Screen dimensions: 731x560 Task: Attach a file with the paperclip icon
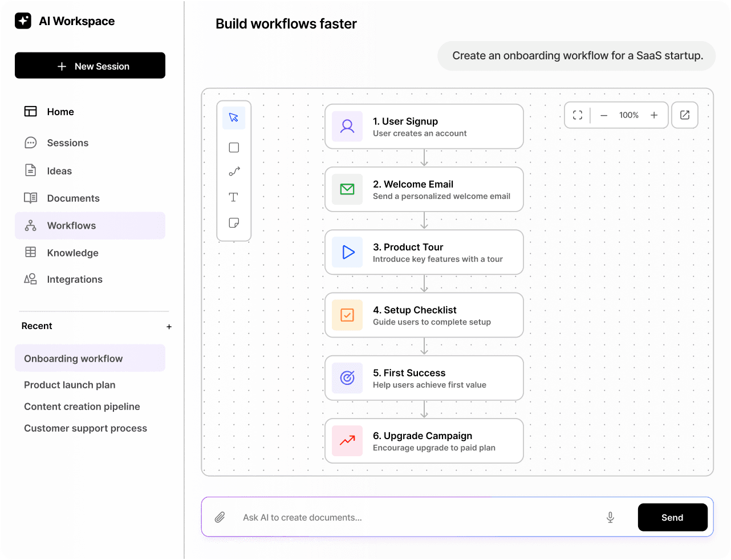coord(220,517)
